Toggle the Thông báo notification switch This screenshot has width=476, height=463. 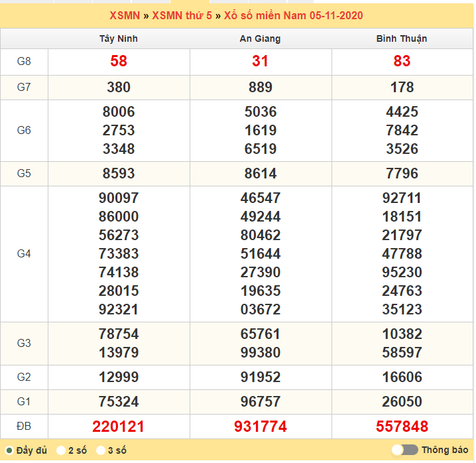pyautogui.click(x=404, y=450)
